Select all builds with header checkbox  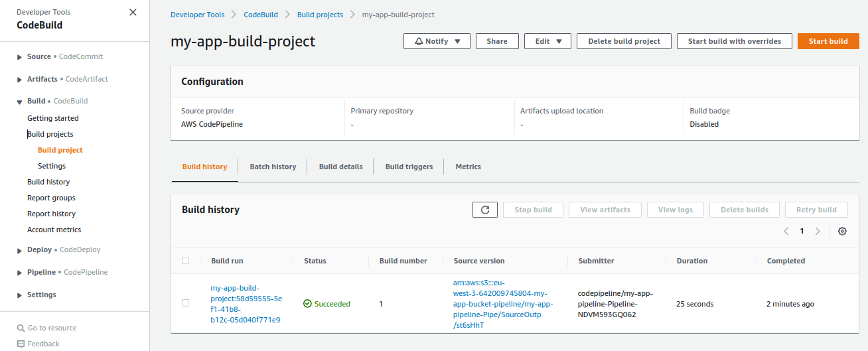click(186, 261)
